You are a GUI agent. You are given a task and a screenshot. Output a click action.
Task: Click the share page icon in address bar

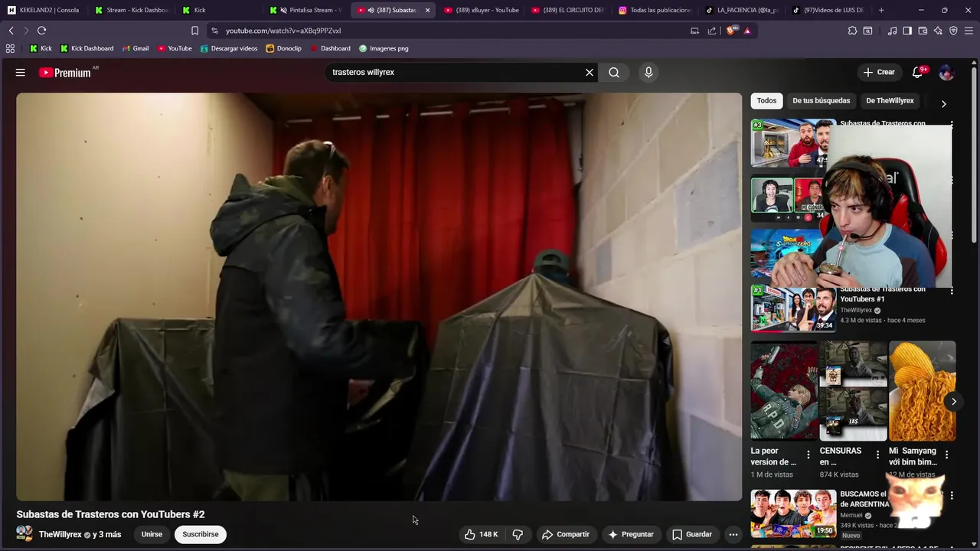click(x=712, y=31)
